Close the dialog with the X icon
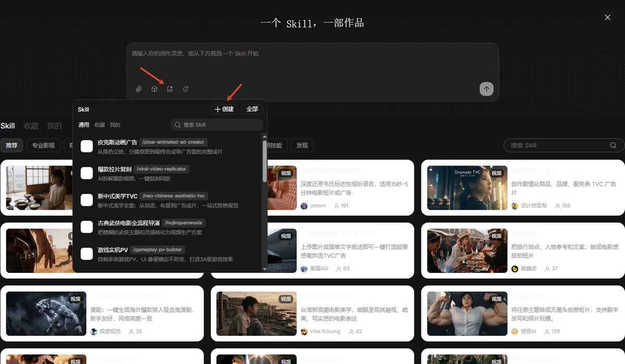The image size is (625, 364). pos(608,18)
